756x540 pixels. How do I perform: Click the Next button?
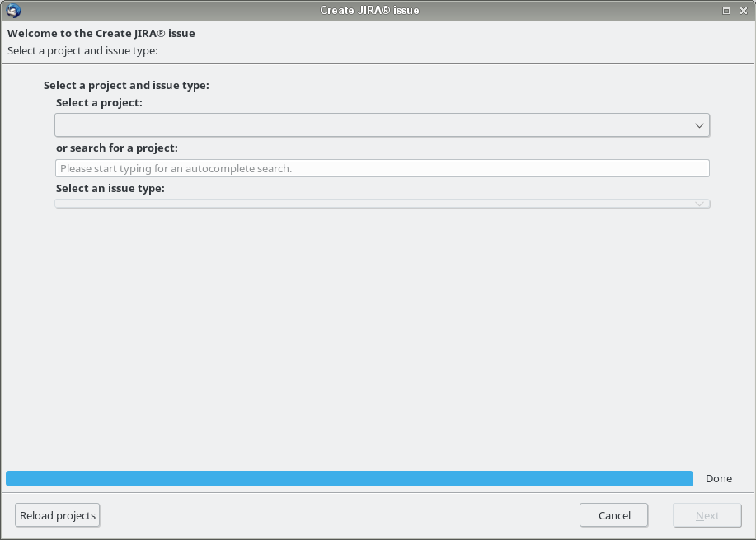pos(707,515)
